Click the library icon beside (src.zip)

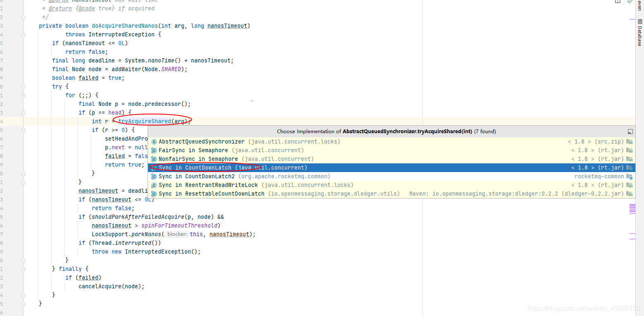pyautogui.click(x=629, y=142)
